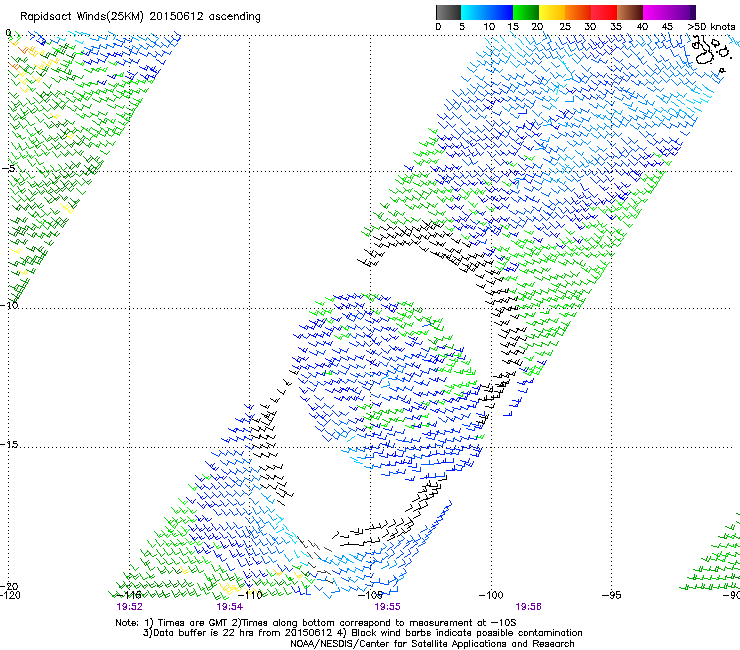Click the '25' legend scale label
The height and width of the screenshot is (650, 740).
coord(565,27)
